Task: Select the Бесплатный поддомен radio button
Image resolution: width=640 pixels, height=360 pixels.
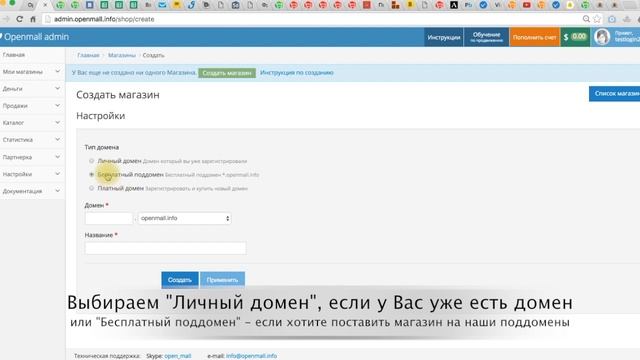Action: 91,174
